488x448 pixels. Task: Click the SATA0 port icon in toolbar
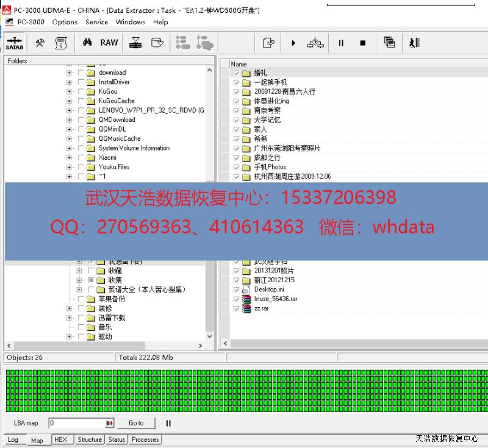coord(14,43)
